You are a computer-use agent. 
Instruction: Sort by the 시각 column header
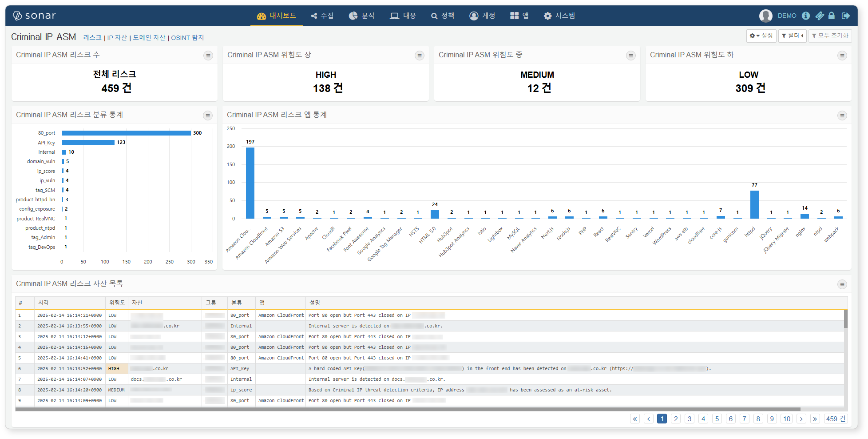[70, 303]
